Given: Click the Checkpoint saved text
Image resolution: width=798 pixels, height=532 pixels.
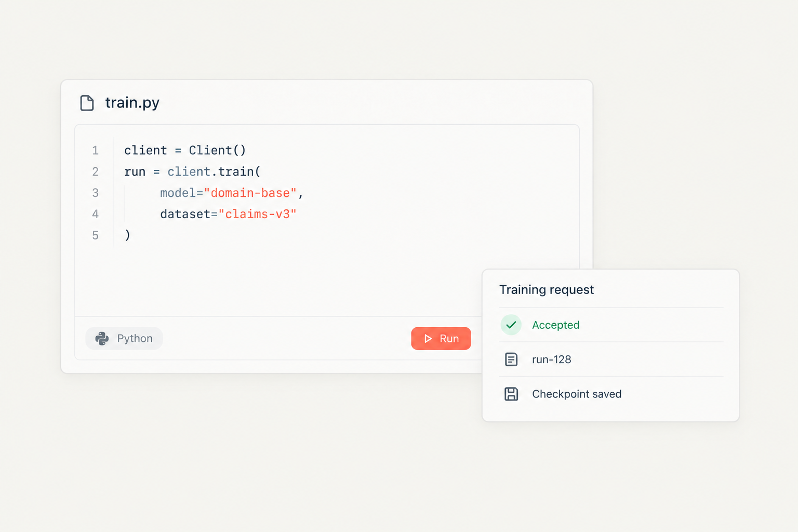Looking at the screenshot, I should [x=577, y=394].
